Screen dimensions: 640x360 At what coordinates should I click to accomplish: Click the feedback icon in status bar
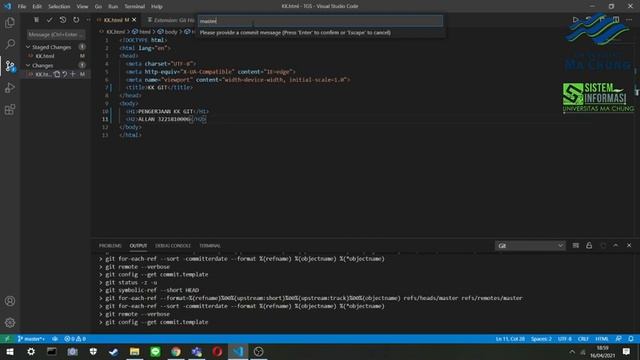tap(619, 339)
